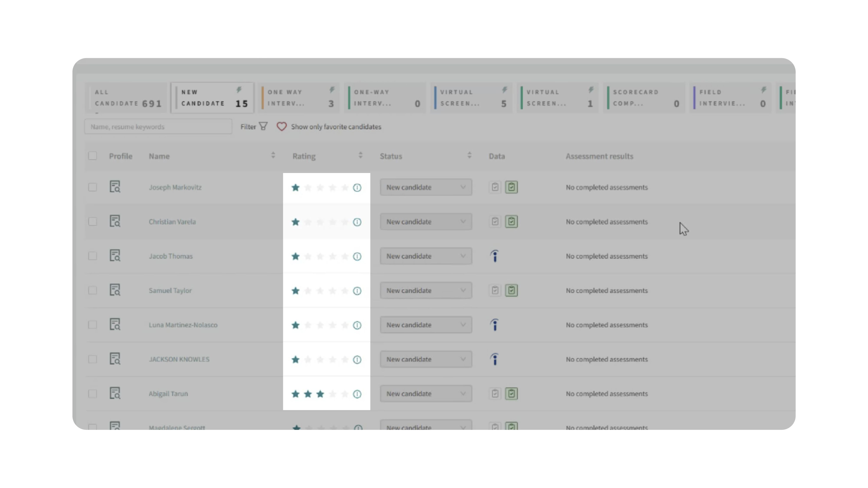Click the Filter funnel icon
The width and height of the screenshot is (868, 488).
(263, 127)
